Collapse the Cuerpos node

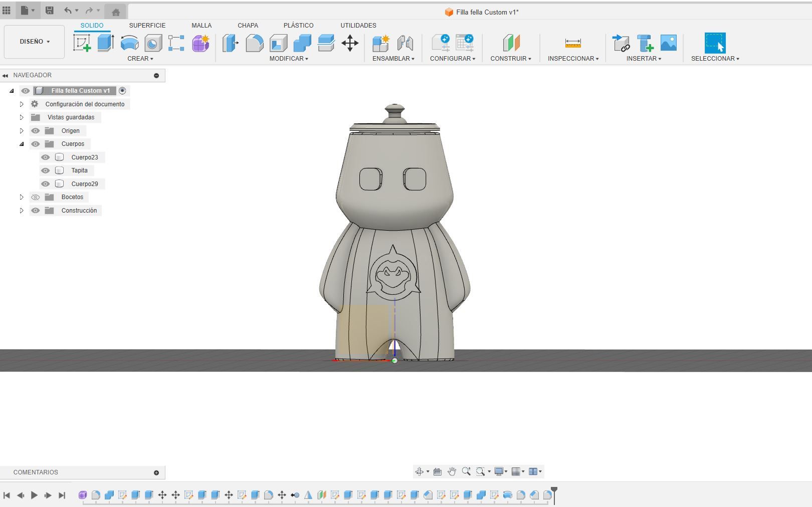coord(22,144)
